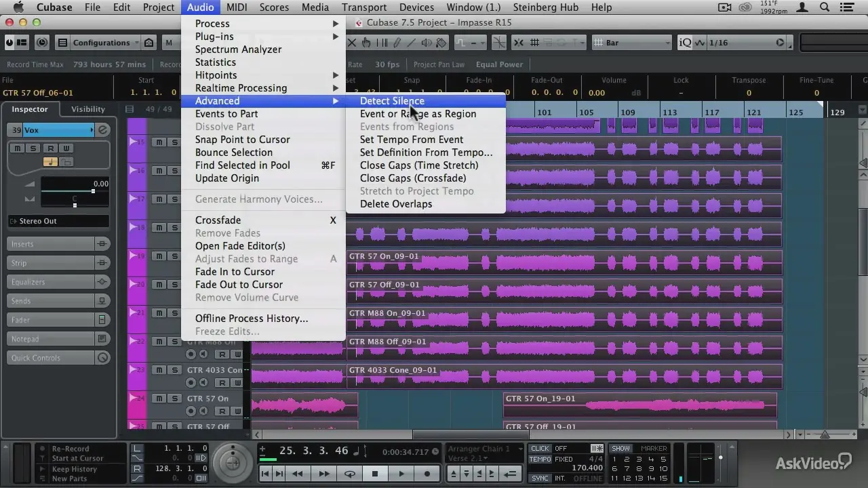Open the Vox track name dropdown

(59, 129)
